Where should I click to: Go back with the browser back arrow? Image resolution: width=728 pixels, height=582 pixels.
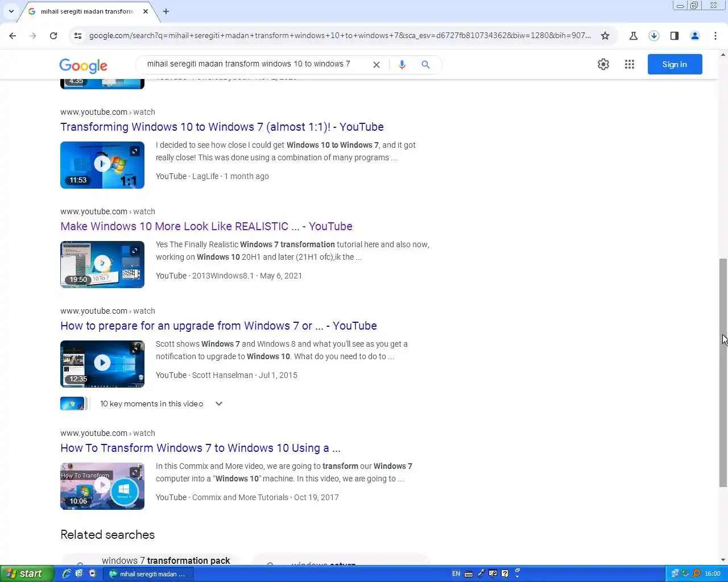tap(13, 36)
